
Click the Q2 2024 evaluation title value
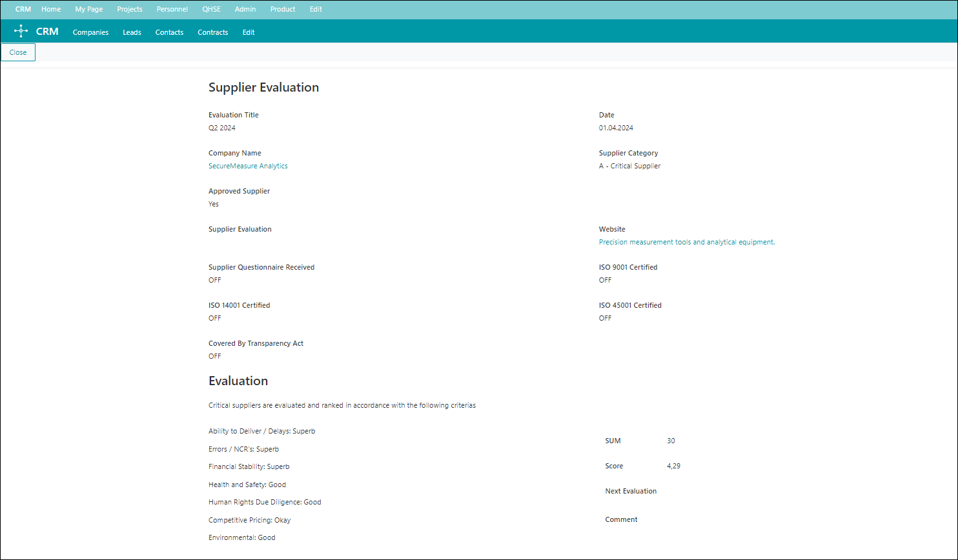[222, 128]
